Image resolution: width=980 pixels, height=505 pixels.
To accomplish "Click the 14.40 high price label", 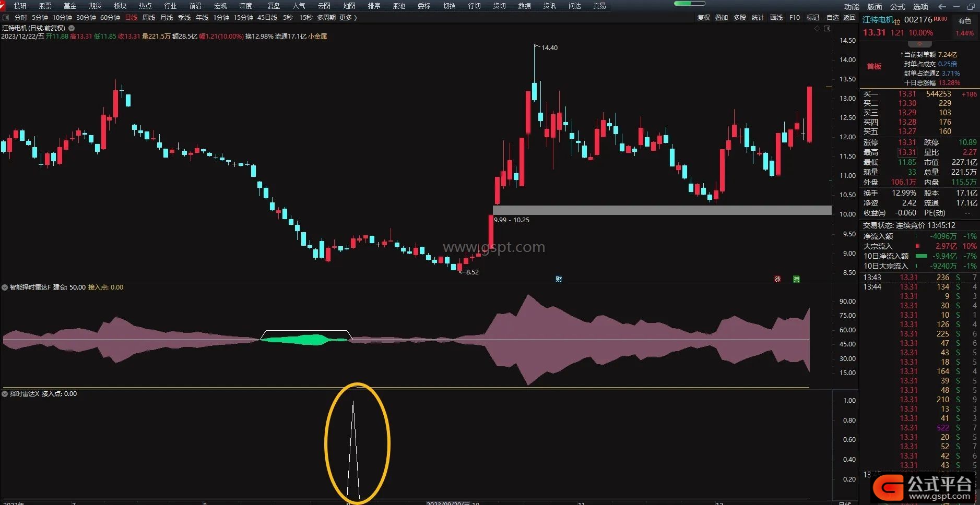I will pos(549,48).
